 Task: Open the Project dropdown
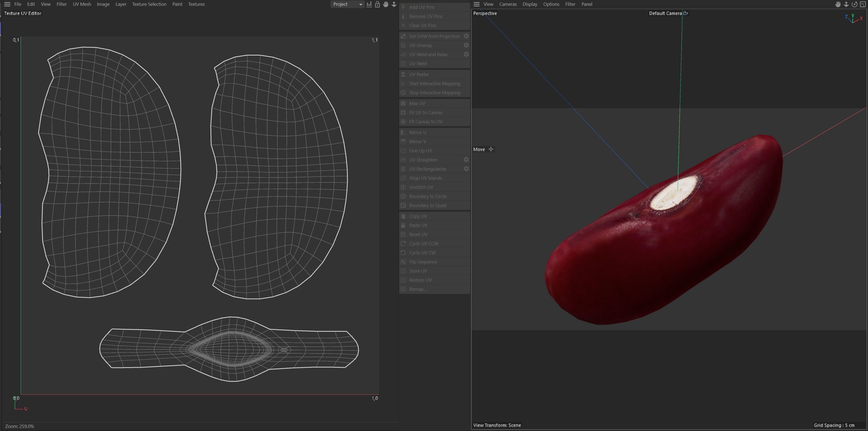tap(347, 4)
